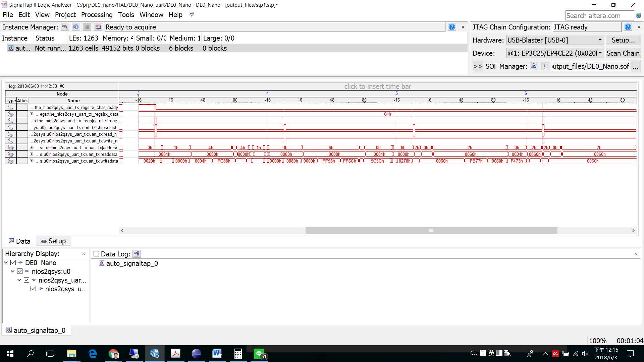Expand rx_data bus node
This screenshot has width=644, height=362.
click(x=31, y=114)
